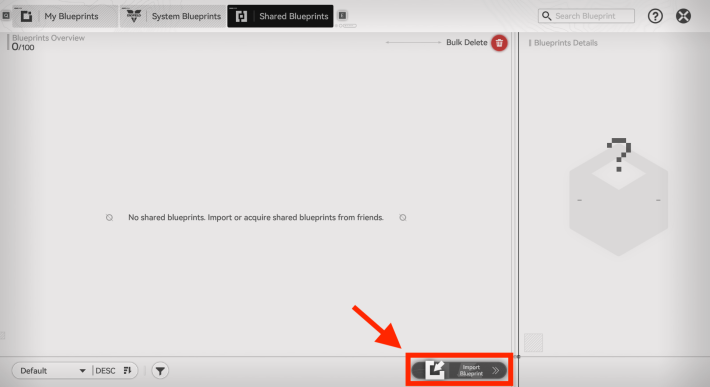This screenshot has width=710, height=387.
Task: Select the Shared Blueprints tab
Action: coord(280,16)
